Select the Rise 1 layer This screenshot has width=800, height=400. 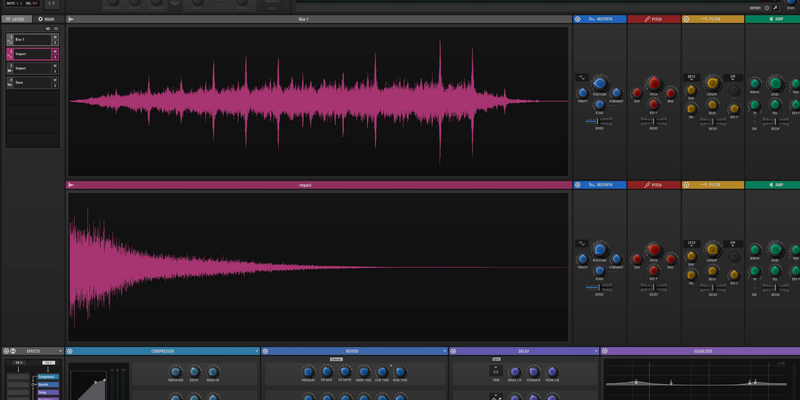[30, 39]
